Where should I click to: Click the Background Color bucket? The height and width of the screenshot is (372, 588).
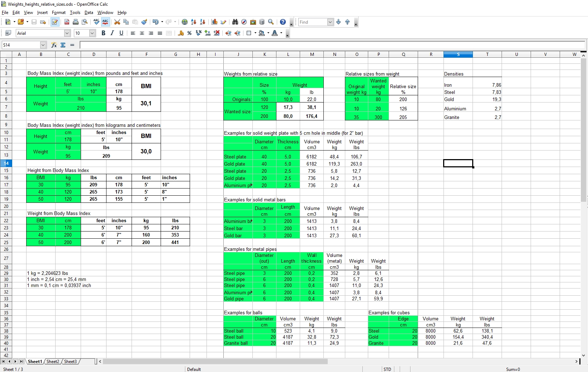(262, 33)
